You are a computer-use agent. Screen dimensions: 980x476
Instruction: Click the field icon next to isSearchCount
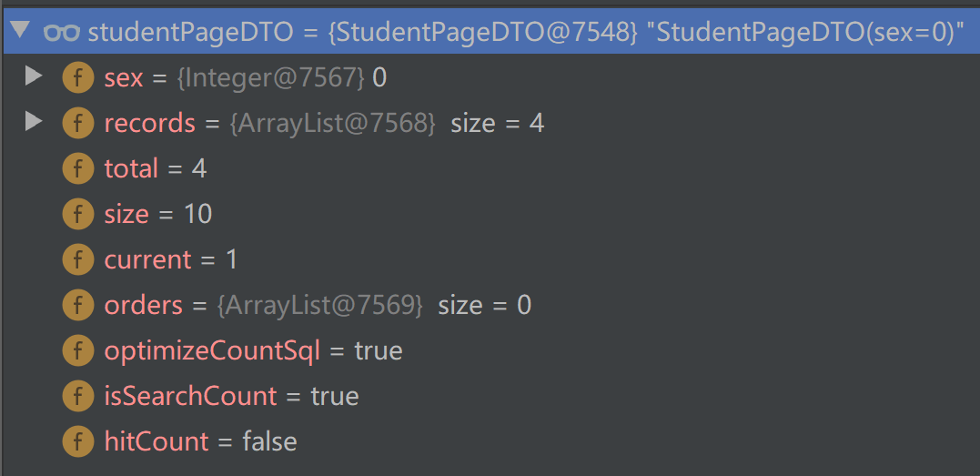click(77, 397)
